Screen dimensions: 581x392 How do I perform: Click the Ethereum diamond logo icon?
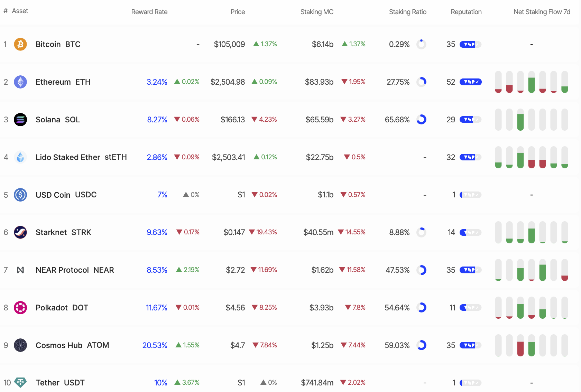tap(20, 82)
